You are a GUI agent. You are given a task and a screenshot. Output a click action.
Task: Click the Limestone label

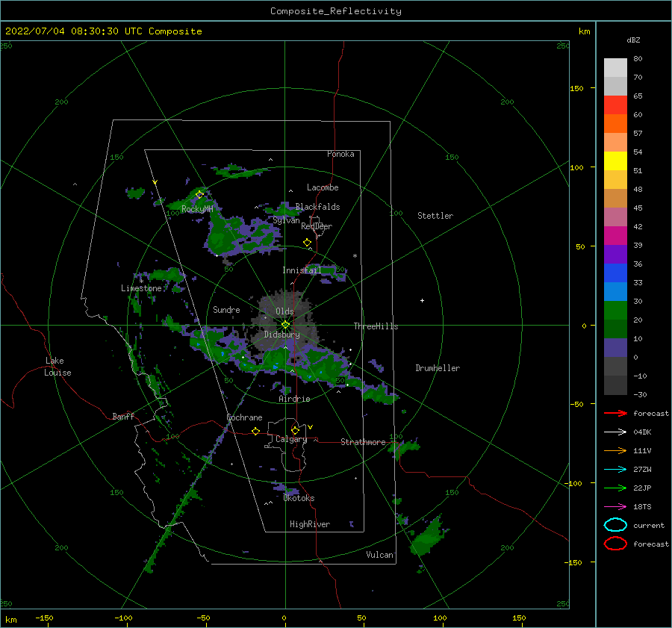[141, 288]
